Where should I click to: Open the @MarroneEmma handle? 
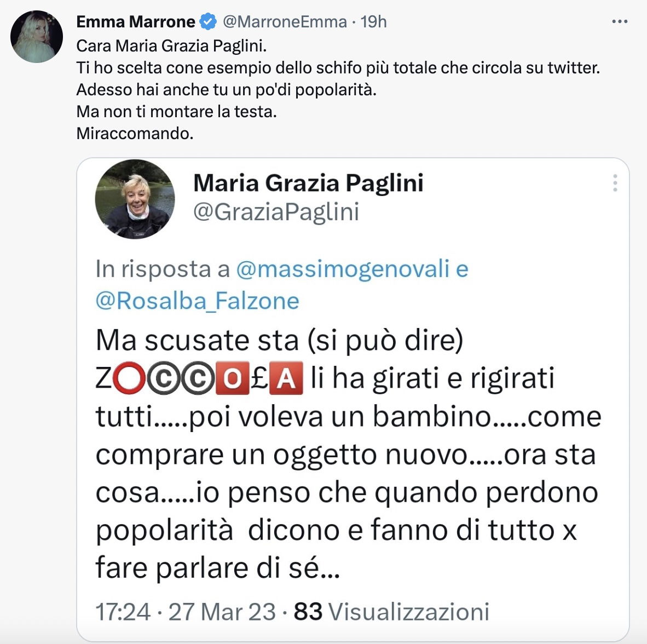(x=285, y=21)
